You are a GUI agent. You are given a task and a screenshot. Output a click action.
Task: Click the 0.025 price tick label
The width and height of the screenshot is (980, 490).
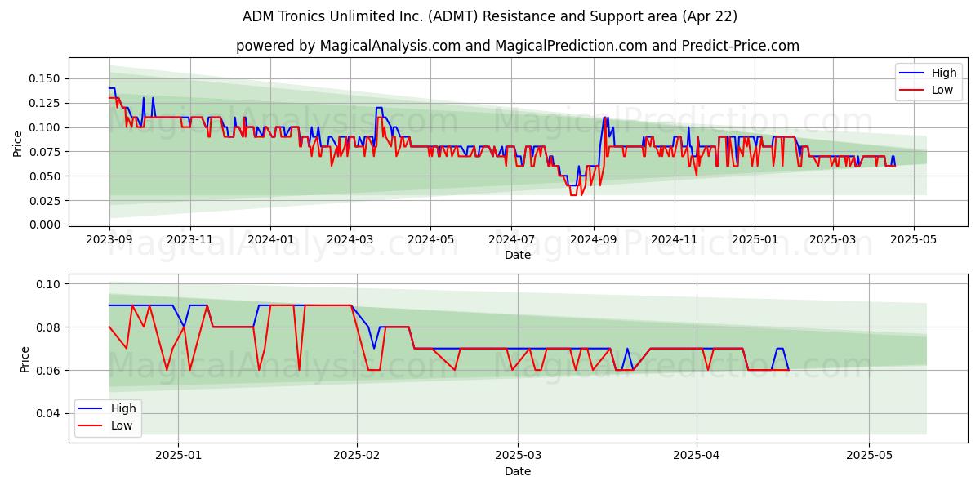coord(44,201)
